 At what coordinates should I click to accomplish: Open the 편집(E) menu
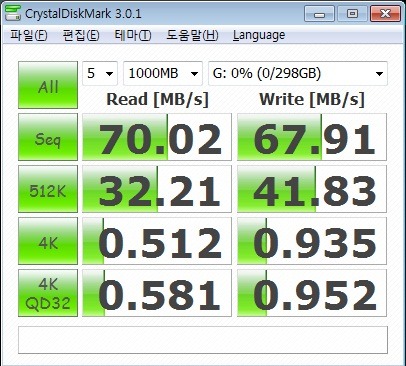point(81,35)
